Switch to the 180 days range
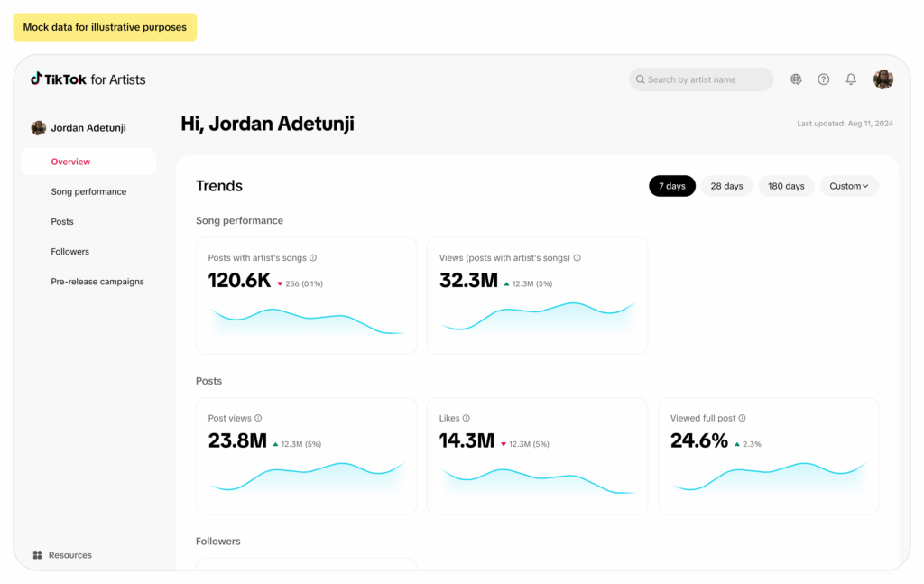924x584 pixels. click(786, 186)
